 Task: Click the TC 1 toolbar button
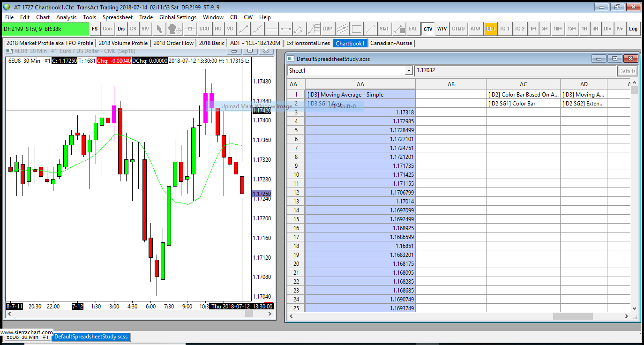(504, 29)
